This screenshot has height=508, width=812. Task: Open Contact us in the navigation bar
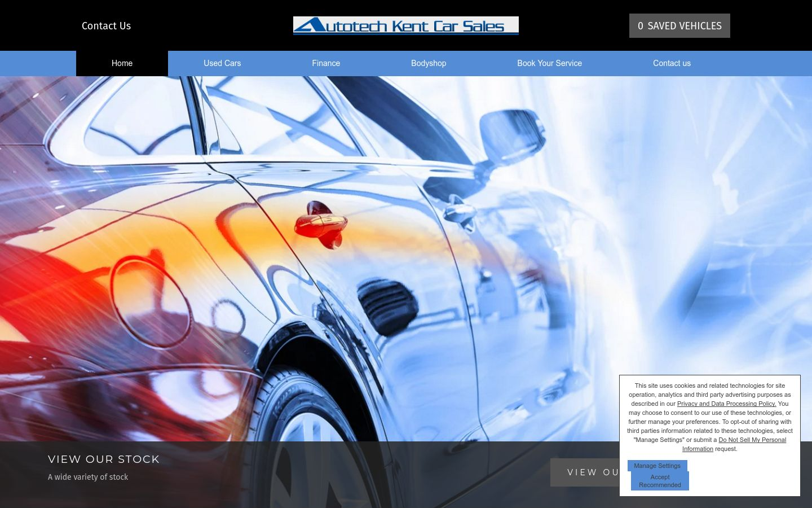click(x=672, y=63)
